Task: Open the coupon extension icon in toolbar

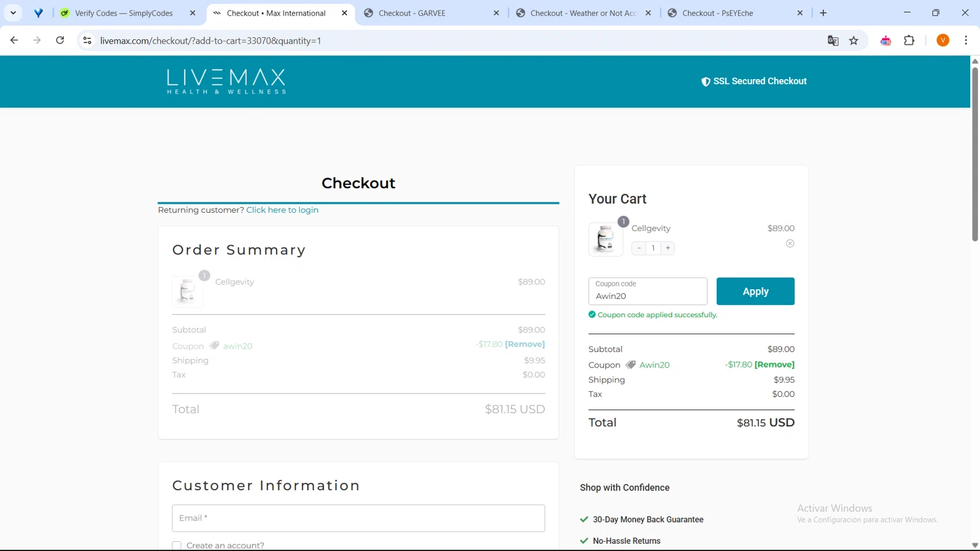Action: (886, 40)
